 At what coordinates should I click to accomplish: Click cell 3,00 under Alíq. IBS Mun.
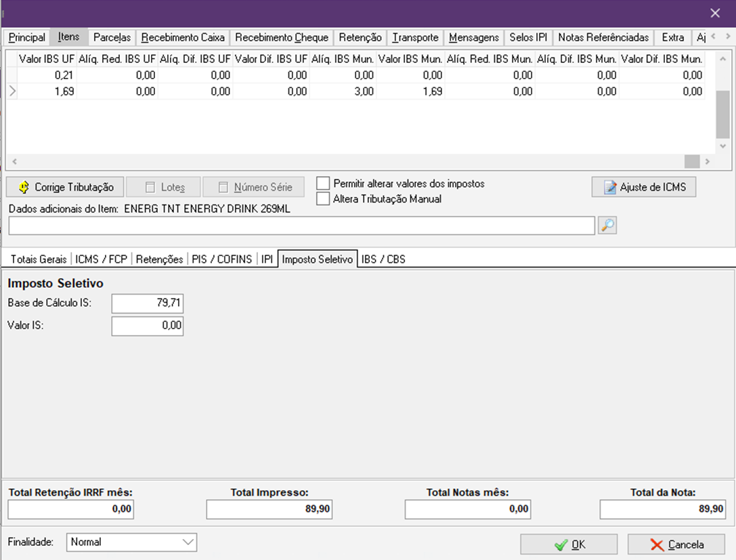(x=343, y=91)
